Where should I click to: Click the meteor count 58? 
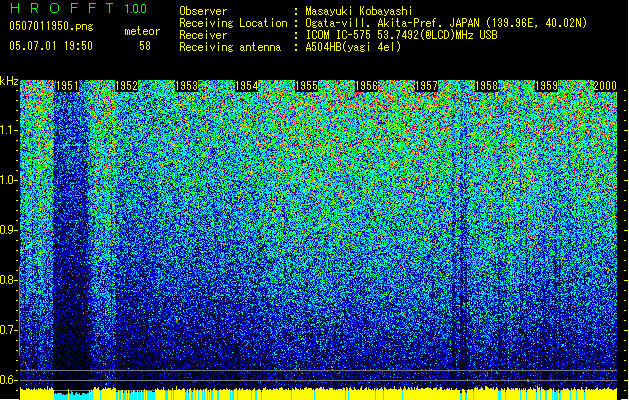click(145, 46)
